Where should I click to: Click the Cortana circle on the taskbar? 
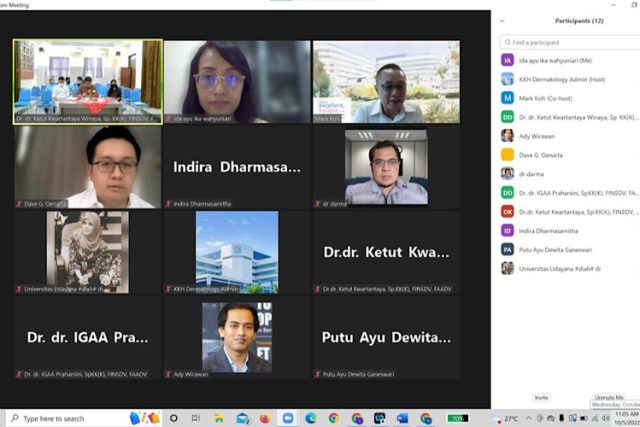[x=173, y=418]
